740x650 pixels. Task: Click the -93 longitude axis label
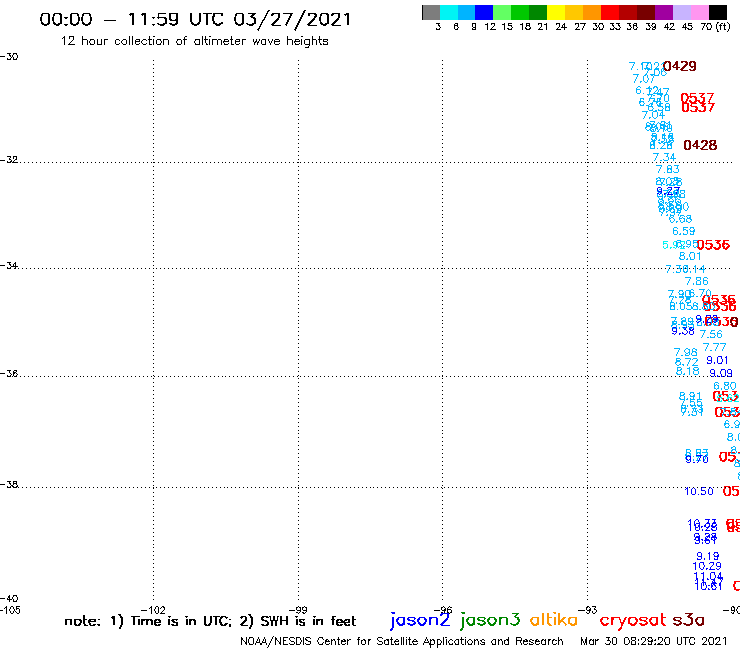point(588,610)
